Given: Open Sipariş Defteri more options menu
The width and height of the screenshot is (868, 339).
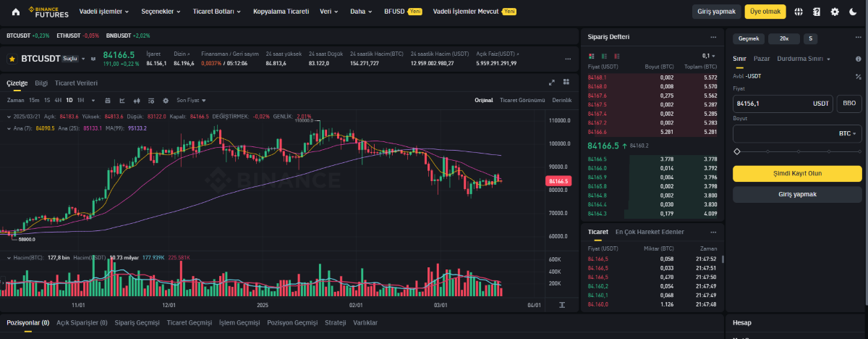Looking at the screenshot, I should tap(713, 36).
